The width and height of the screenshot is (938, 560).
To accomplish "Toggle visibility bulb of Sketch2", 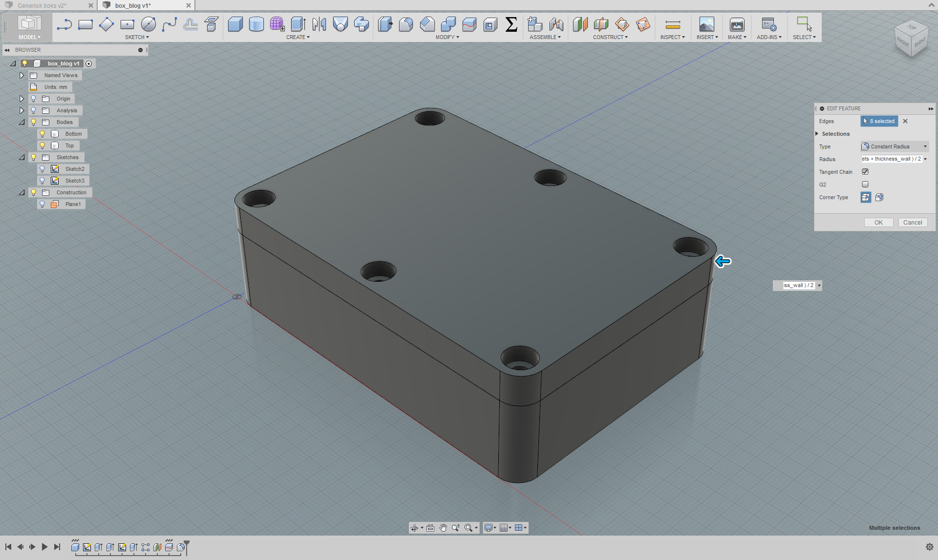I will tap(43, 169).
